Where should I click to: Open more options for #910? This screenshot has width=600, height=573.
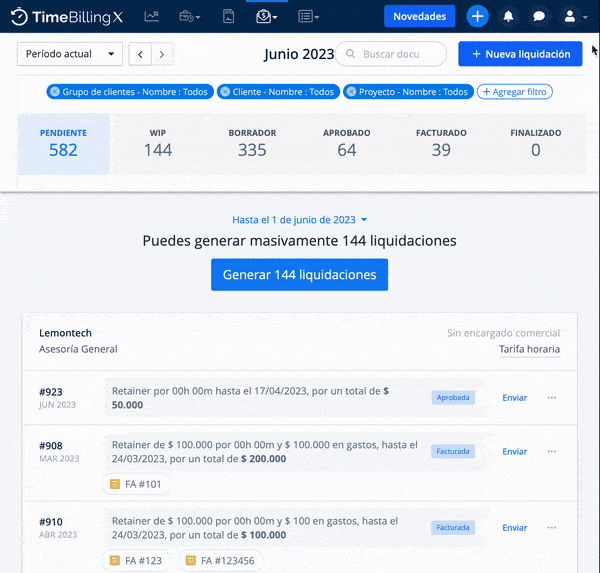(552, 527)
